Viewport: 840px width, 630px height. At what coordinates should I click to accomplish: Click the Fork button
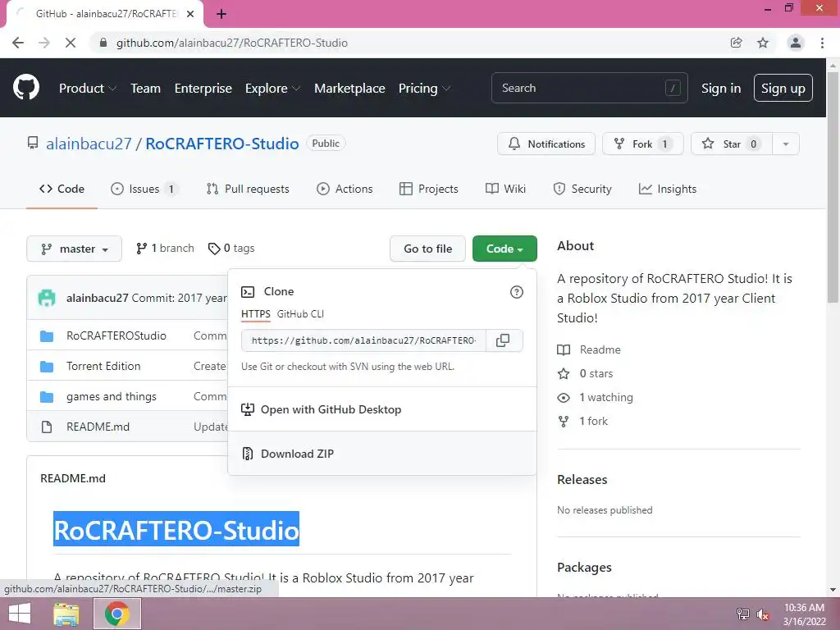tap(643, 144)
